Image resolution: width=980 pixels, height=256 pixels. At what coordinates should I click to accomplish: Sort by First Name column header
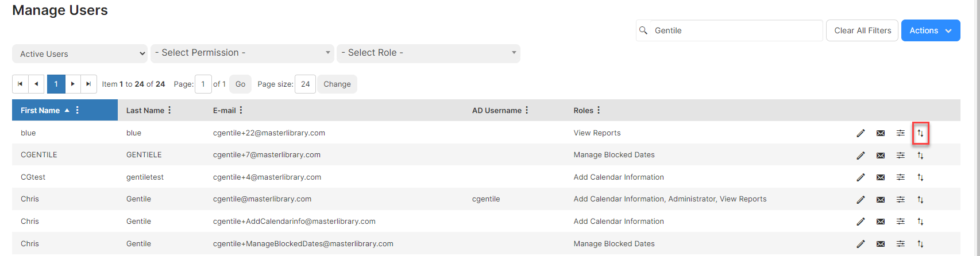point(40,110)
